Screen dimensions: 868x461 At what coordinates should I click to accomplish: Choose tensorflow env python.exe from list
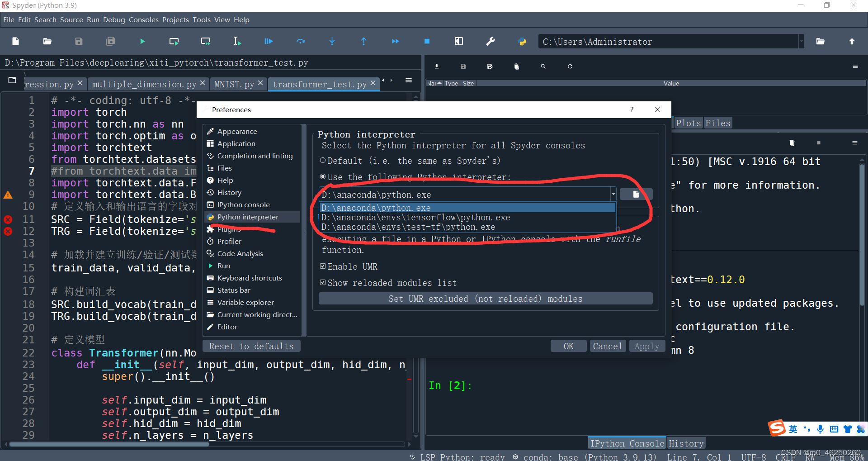point(467,217)
